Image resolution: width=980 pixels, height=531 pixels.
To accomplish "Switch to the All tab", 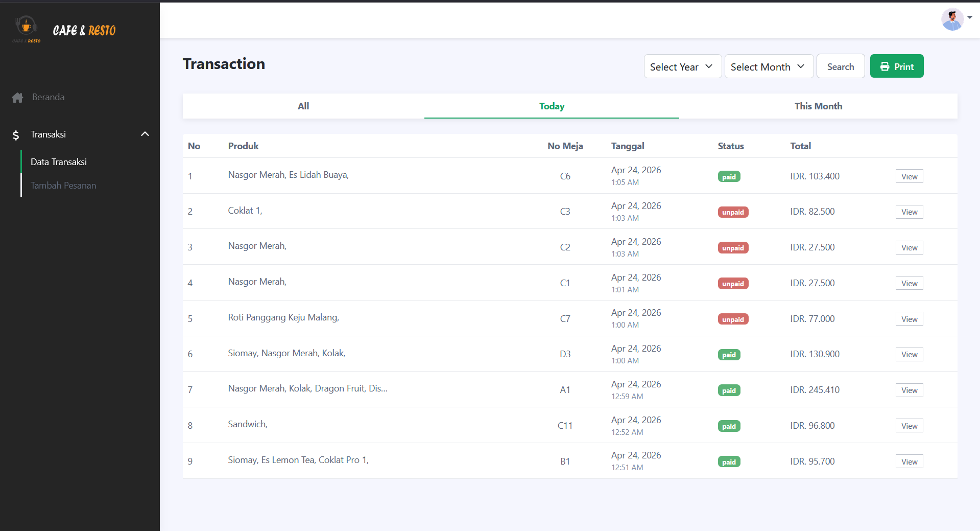I will [303, 106].
